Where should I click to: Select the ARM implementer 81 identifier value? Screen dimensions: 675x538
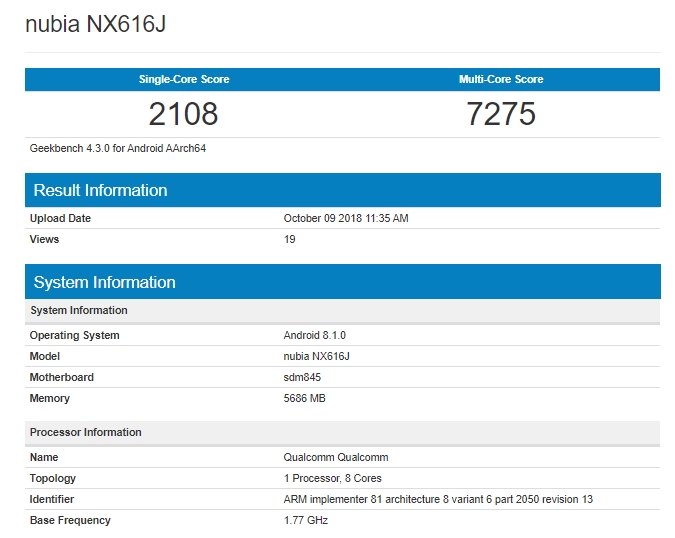click(438, 499)
